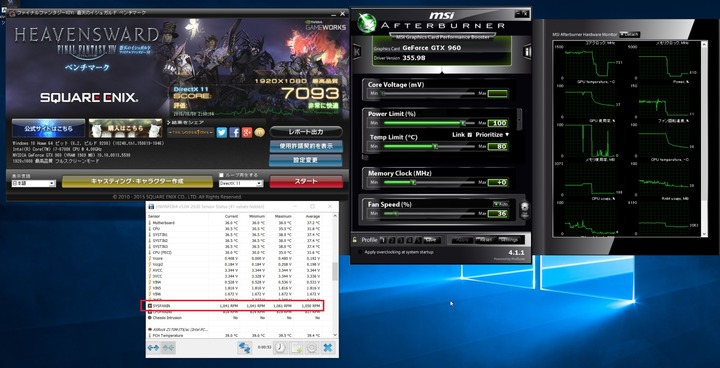Click the HWiNFO expand columns arrows icon
This screenshot has width=720, height=368.
[x=153, y=348]
